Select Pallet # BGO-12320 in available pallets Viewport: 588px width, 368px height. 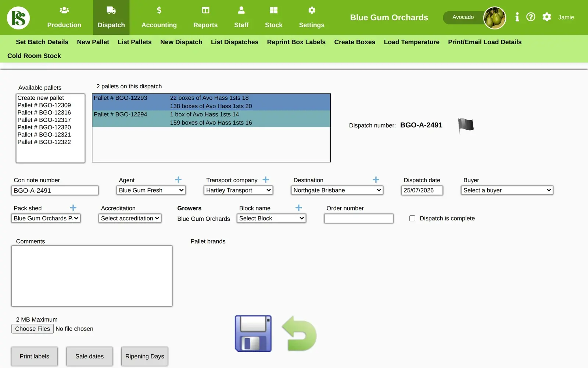click(x=50, y=127)
